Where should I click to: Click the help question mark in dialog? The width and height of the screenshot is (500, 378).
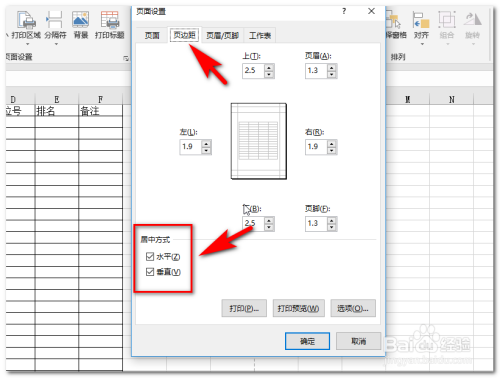click(344, 11)
